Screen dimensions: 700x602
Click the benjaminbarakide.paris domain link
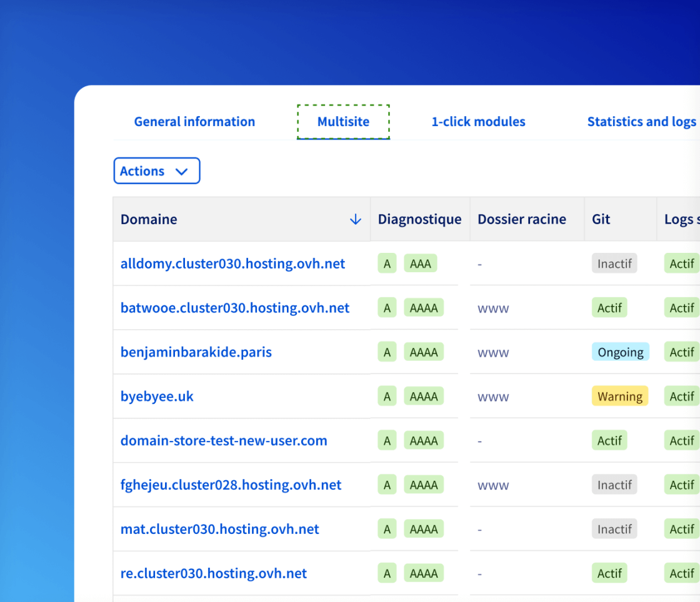click(196, 352)
